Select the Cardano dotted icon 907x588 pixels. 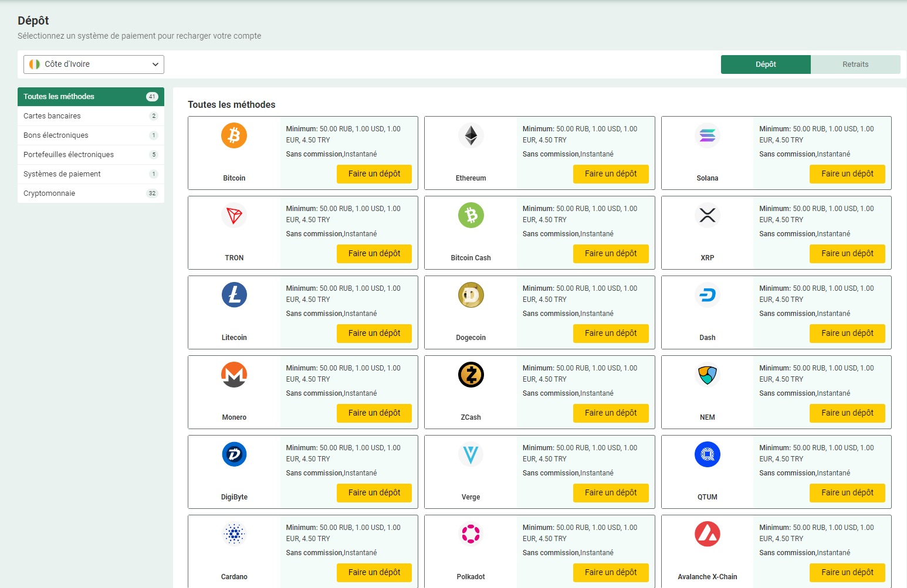pos(234,534)
